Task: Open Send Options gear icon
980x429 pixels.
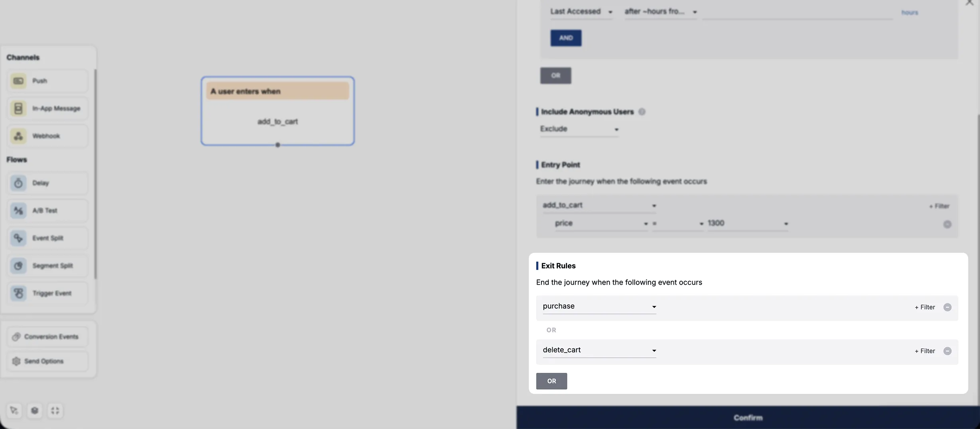Action: click(16, 361)
